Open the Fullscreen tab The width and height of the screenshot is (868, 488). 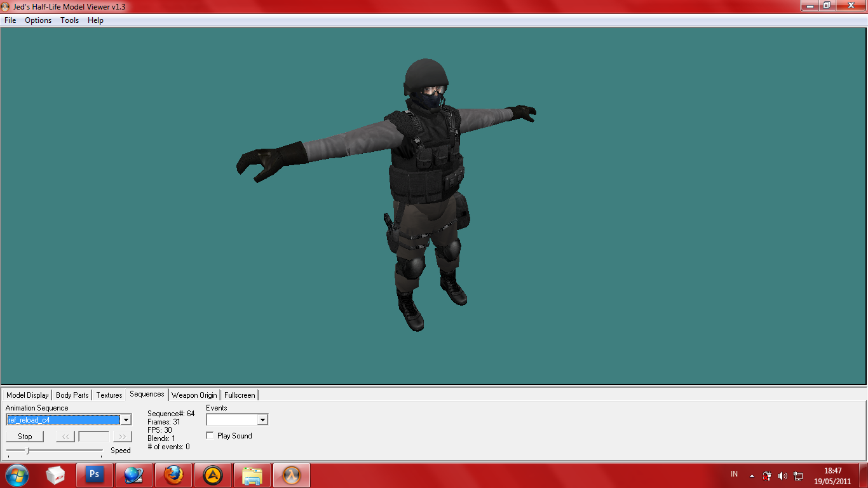pyautogui.click(x=240, y=395)
